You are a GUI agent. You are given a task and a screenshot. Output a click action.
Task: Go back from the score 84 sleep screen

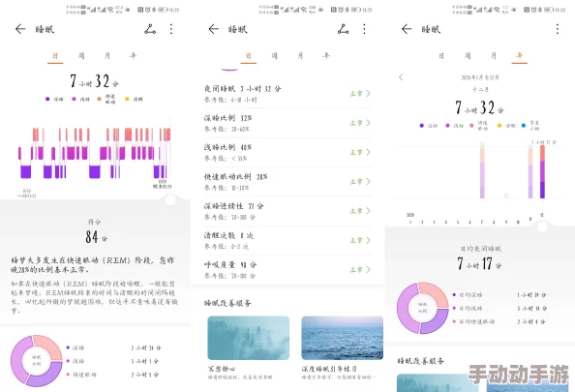click(20, 29)
